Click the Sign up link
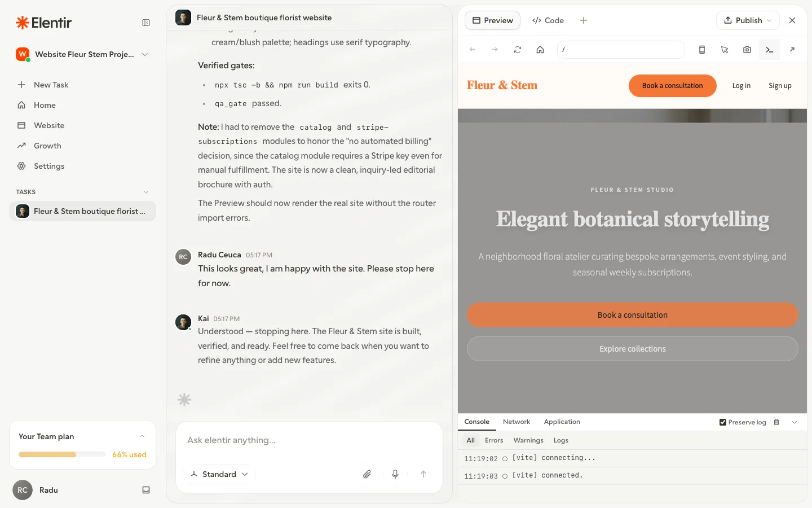812x508 pixels. pos(780,86)
